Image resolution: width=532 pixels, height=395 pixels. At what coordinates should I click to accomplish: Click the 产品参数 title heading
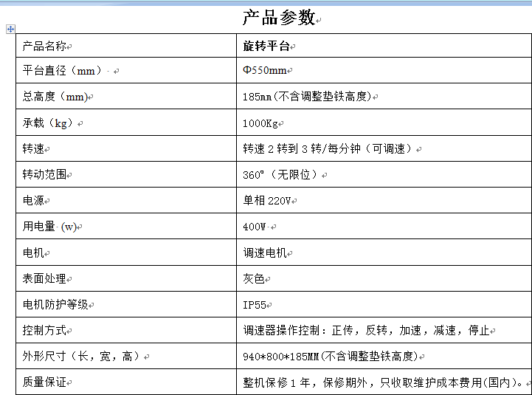point(279,18)
